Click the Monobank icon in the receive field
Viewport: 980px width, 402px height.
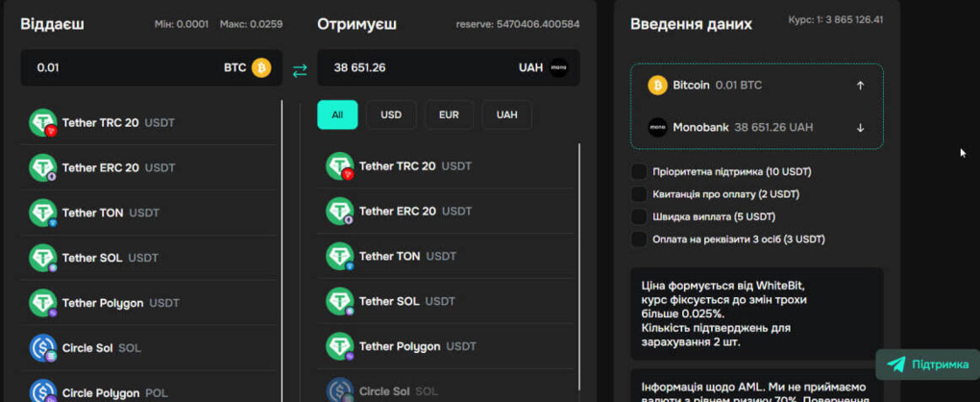558,68
